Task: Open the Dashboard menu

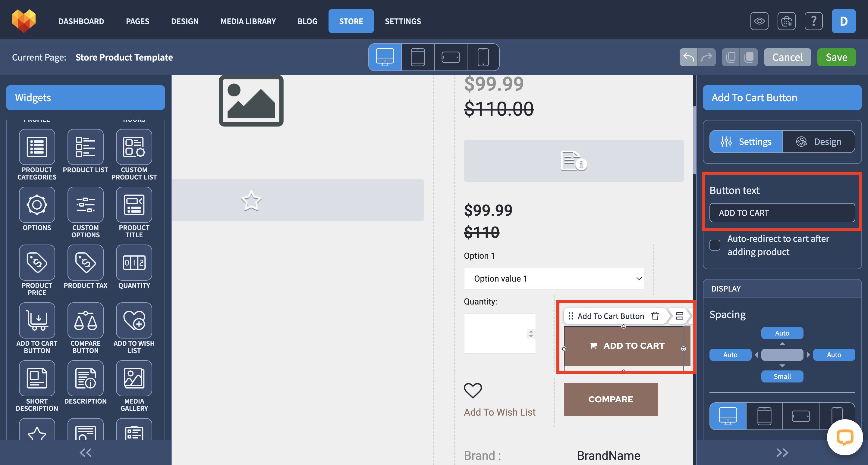Action: [x=81, y=21]
